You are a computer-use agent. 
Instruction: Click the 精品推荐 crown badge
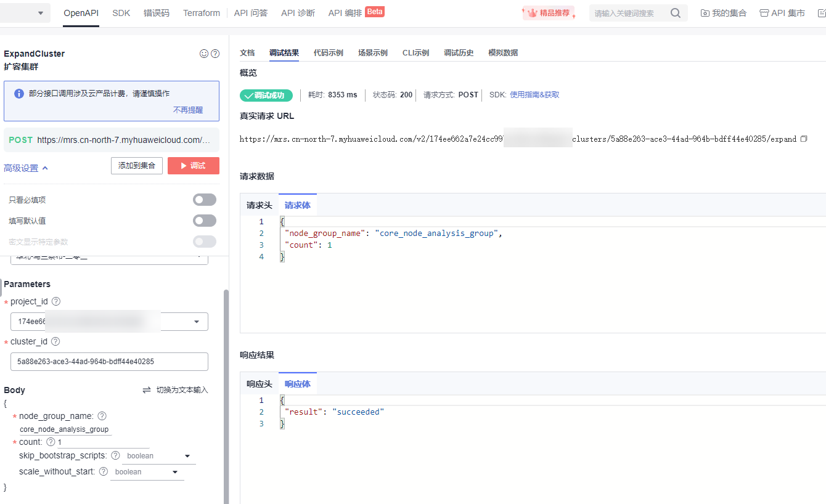coord(549,13)
